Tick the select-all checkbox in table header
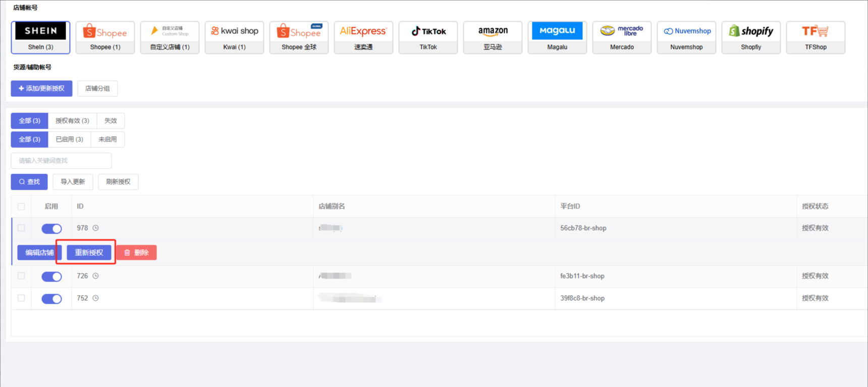Image resolution: width=868 pixels, height=387 pixels. (x=21, y=206)
